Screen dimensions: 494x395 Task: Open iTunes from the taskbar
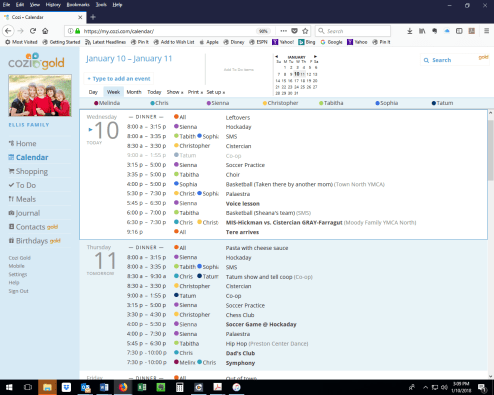236,387
